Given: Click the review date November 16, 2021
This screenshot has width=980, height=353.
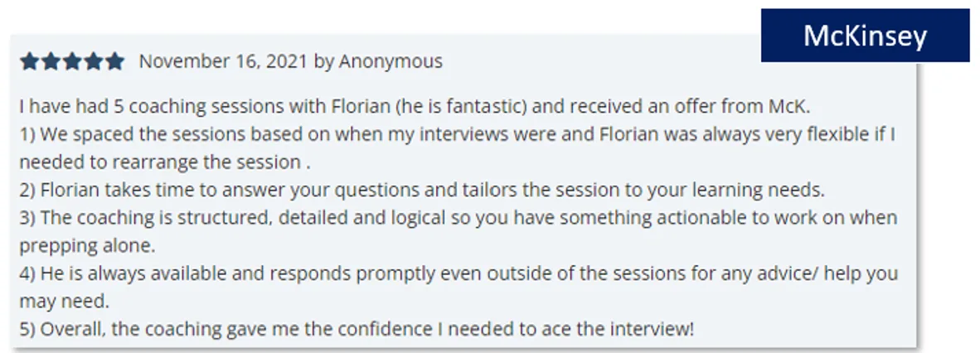Looking at the screenshot, I should (223, 61).
